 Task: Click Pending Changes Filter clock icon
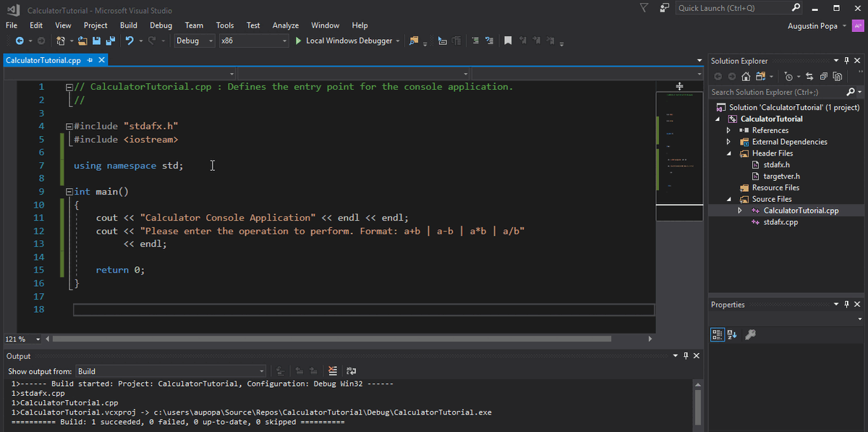click(789, 76)
